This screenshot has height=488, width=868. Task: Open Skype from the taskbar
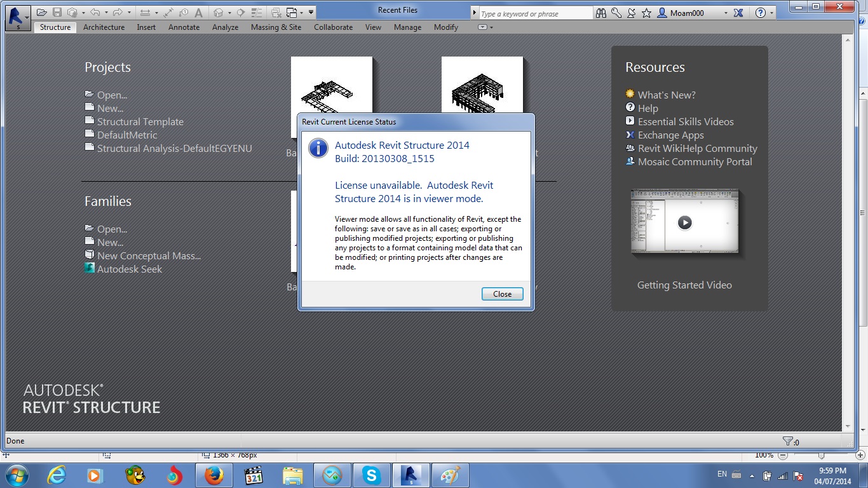click(x=372, y=475)
